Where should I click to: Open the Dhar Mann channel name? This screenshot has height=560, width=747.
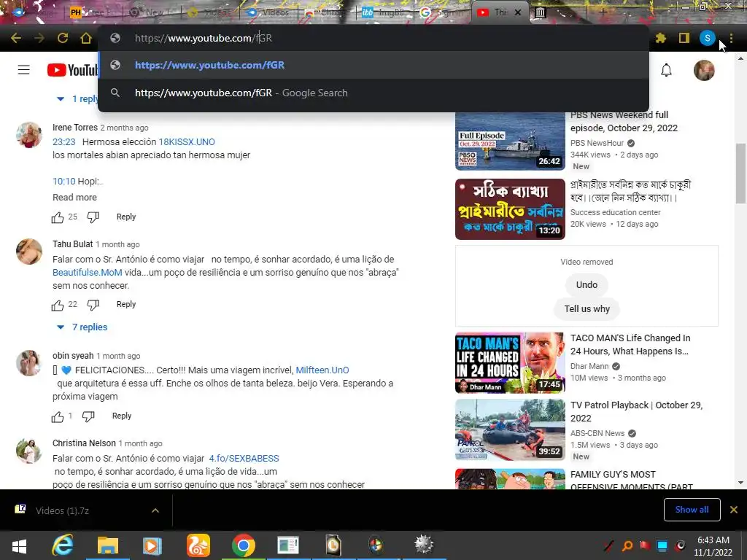589,366
